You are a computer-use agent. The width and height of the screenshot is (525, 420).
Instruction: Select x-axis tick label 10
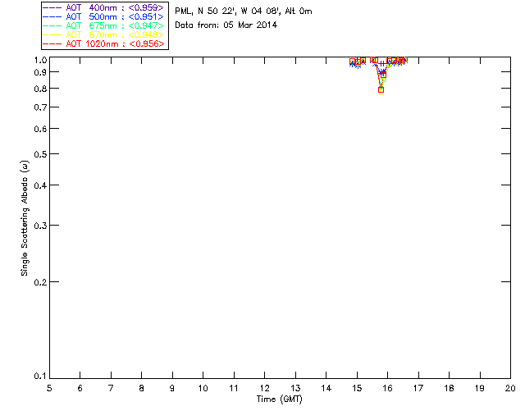point(203,388)
